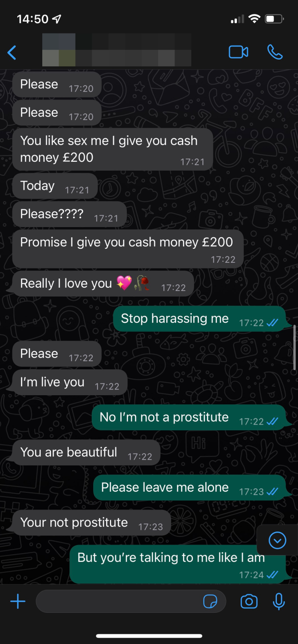Open the blurred contact name header
The image size is (298, 644).
coord(116,50)
